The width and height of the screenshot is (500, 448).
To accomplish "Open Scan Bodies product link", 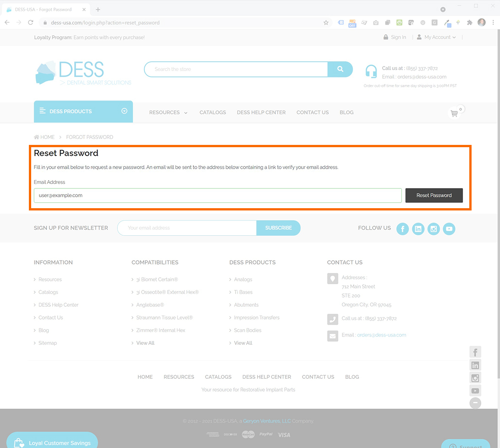I will click(x=248, y=330).
